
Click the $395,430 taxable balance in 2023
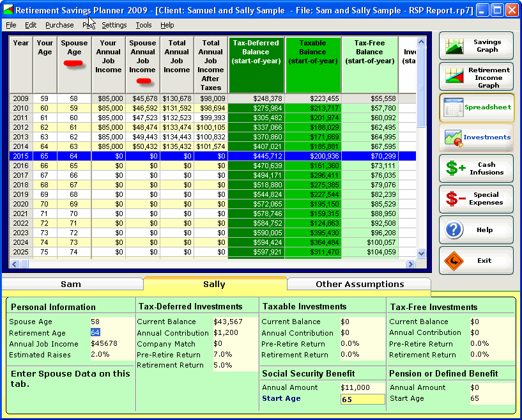tap(313, 233)
